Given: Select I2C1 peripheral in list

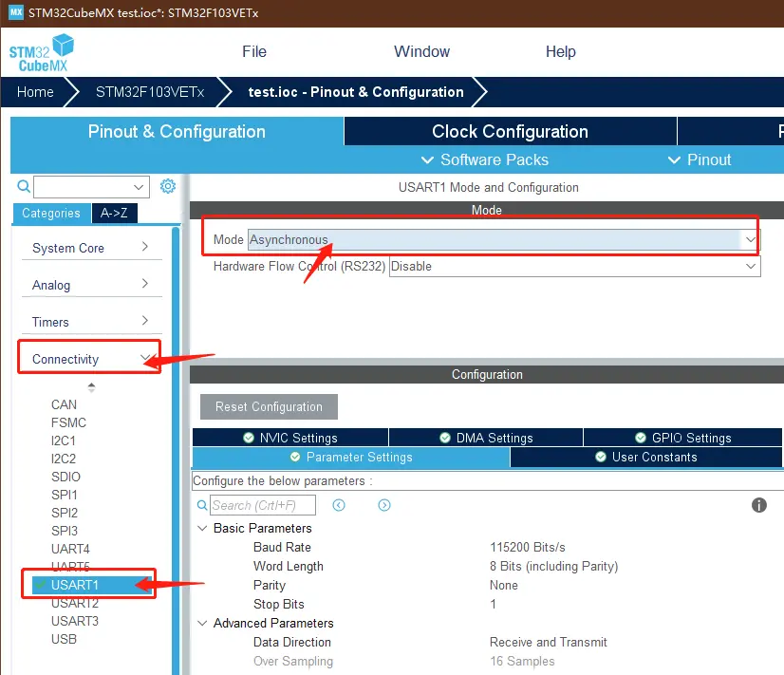Looking at the screenshot, I should click(x=64, y=441).
